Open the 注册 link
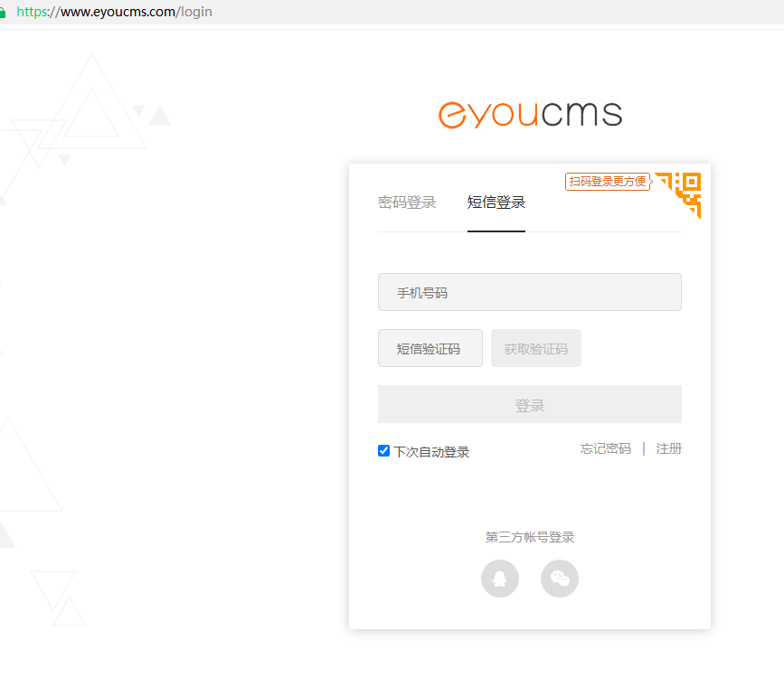Viewport: 784px width, 697px height. click(x=668, y=448)
